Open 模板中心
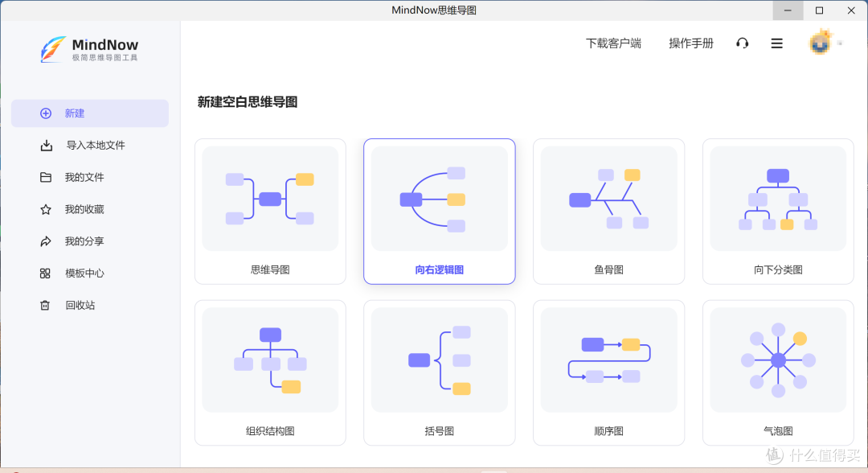The height and width of the screenshot is (473, 868). [x=84, y=274]
